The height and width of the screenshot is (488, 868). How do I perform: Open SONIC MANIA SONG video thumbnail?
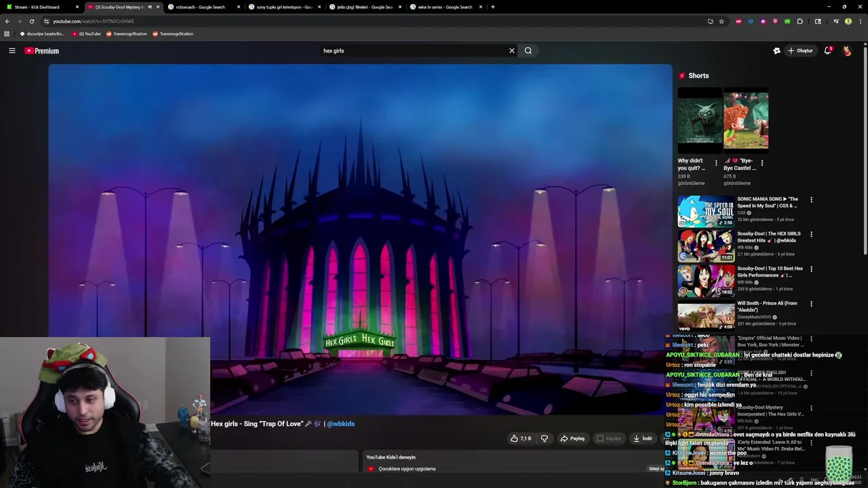[x=706, y=211]
